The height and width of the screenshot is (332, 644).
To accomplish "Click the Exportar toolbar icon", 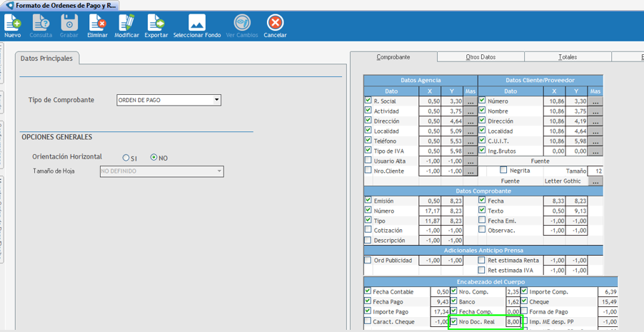I will point(156,24).
